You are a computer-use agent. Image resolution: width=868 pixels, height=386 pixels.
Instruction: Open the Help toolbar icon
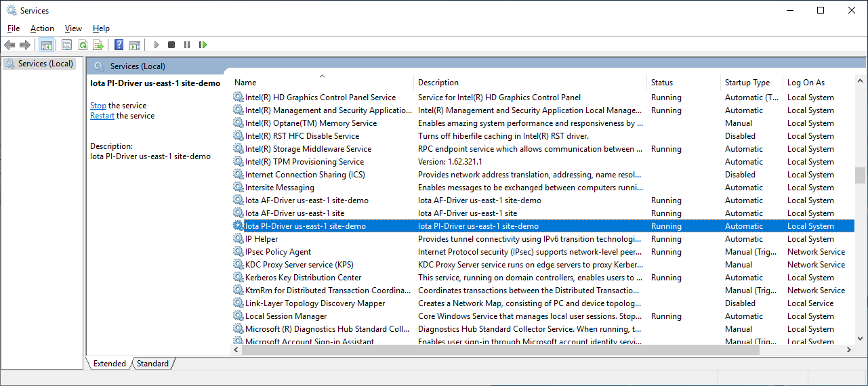click(x=119, y=45)
